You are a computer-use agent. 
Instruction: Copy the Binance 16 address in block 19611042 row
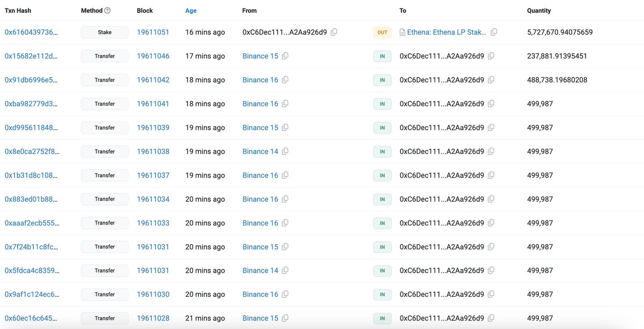tap(286, 79)
